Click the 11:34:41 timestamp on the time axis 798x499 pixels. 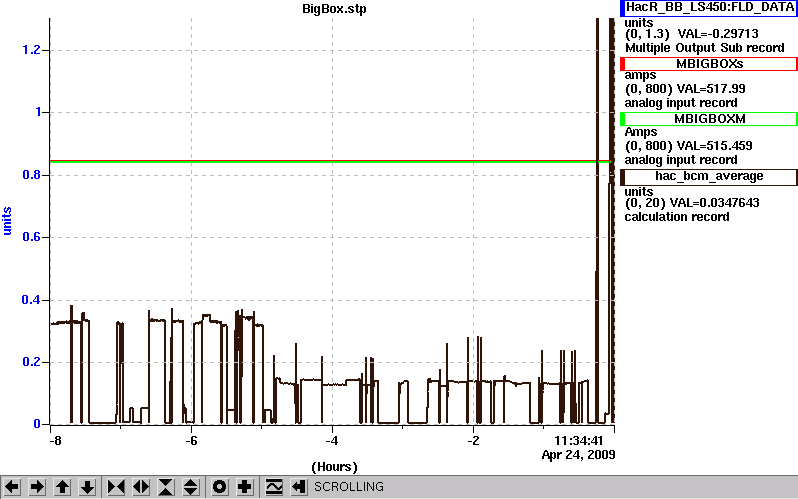(x=578, y=440)
